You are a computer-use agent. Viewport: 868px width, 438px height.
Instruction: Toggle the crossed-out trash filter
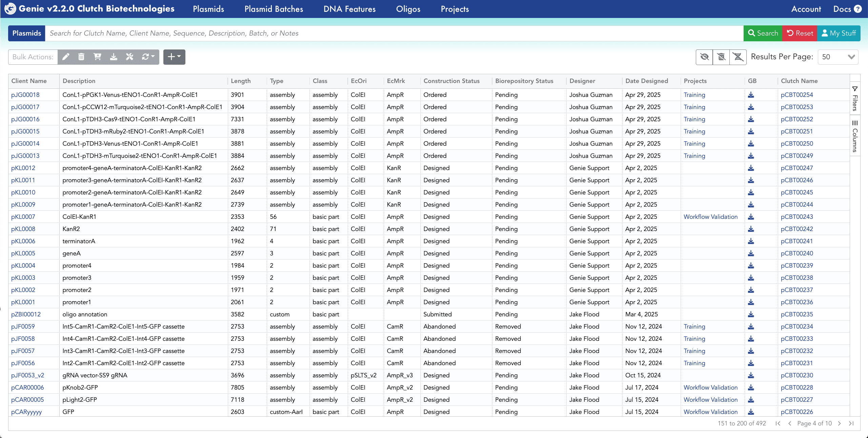coord(721,57)
